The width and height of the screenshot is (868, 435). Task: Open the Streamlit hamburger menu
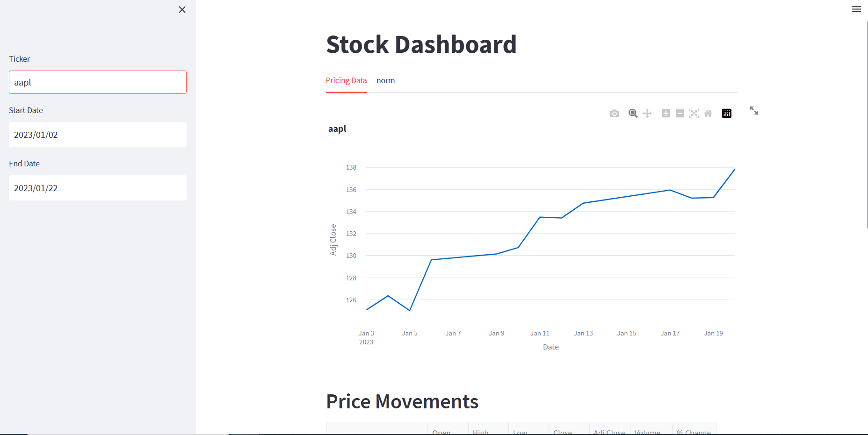tap(856, 9)
